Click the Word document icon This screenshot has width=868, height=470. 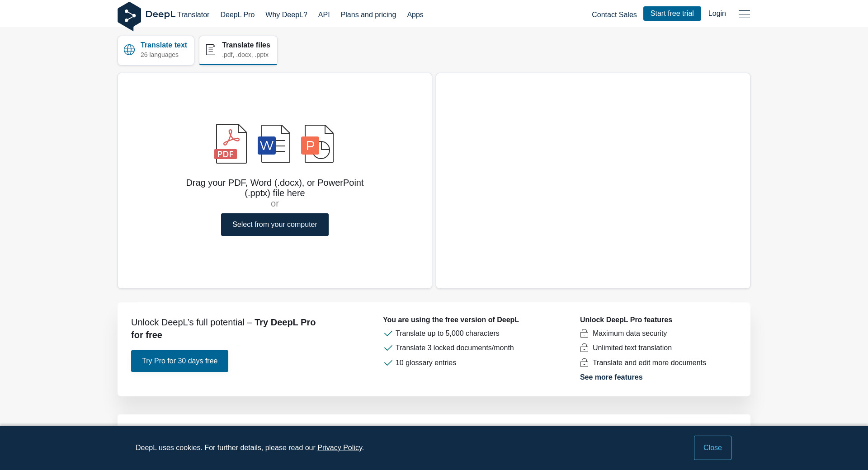coord(274,144)
